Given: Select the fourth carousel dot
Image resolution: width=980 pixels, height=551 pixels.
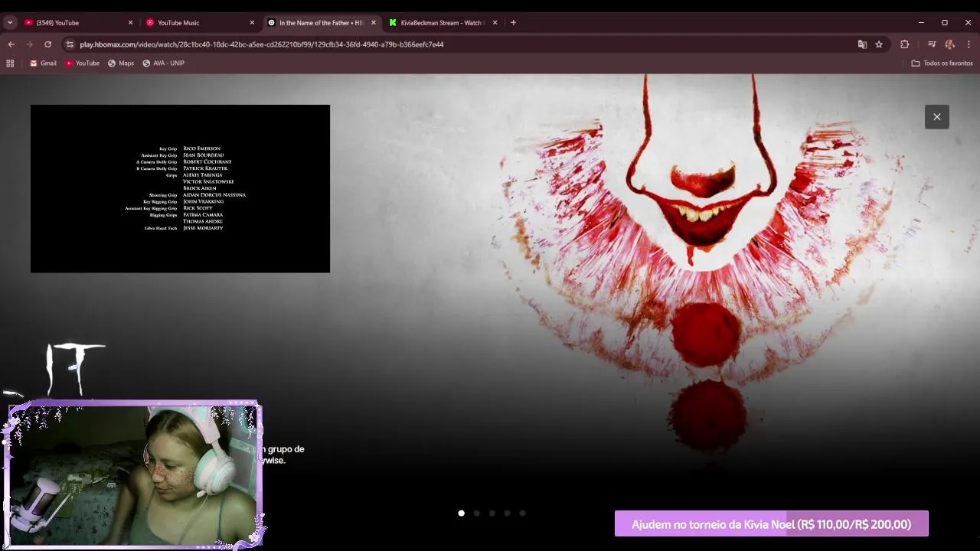Looking at the screenshot, I should [x=507, y=514].
